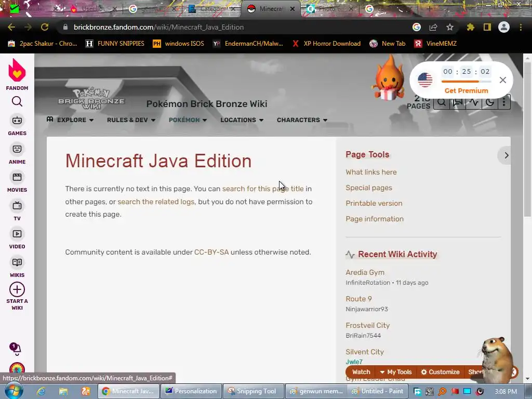Open Untitled - Paint from the taskbar
Image resolution: width=532 pixels, height=399 pixels.
(x=378, y=391)
